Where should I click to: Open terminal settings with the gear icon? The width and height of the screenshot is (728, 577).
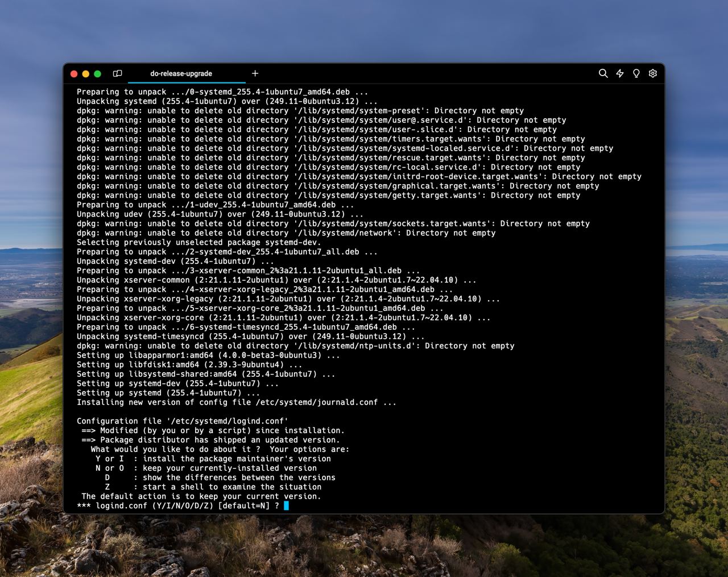pos(653,73)
